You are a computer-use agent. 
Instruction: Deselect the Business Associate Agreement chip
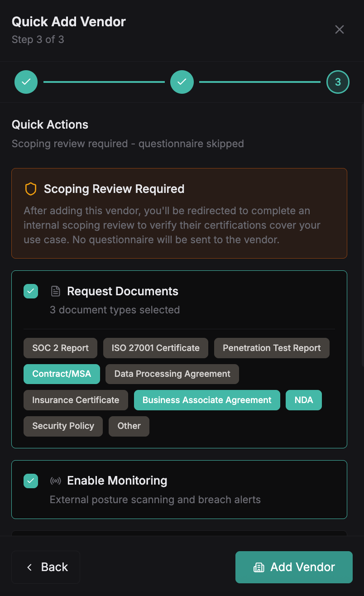tap(207, 400)
